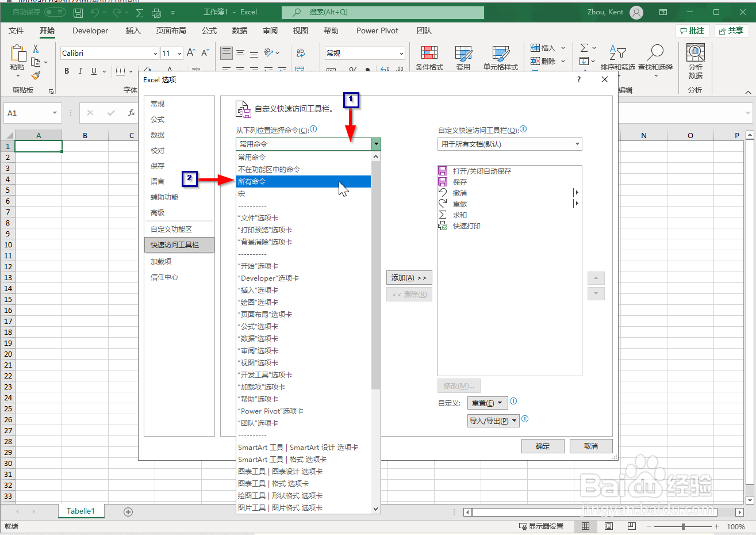
Task: Click the Insert Function fx icon
Action: click(132, 113)
